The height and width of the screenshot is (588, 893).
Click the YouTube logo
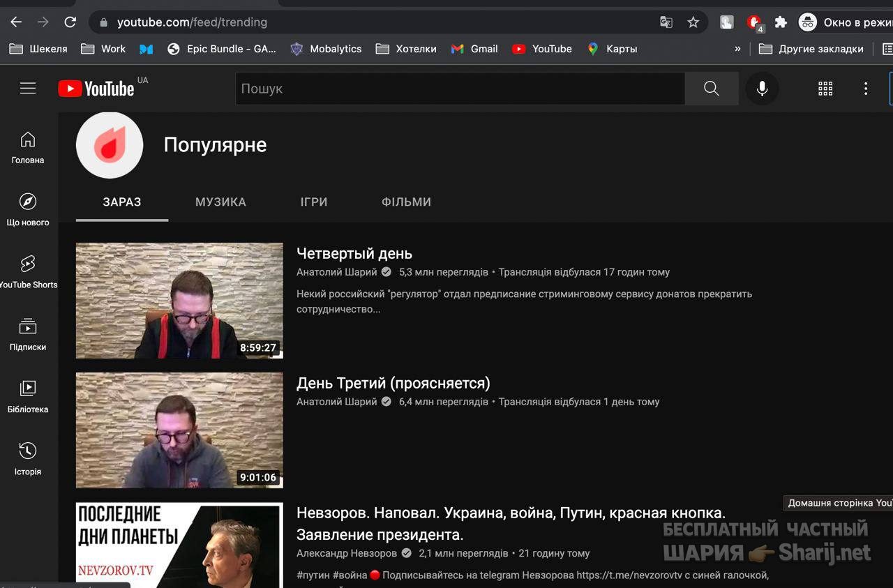point(96,89)
